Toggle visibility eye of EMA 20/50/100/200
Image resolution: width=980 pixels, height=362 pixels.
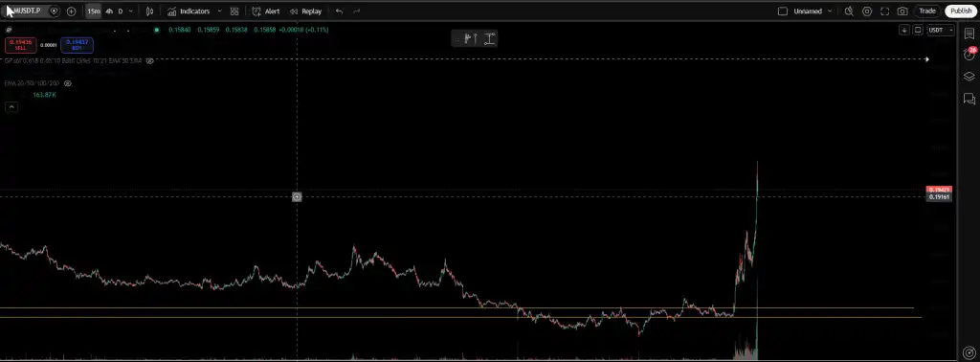tap(68, 83)
